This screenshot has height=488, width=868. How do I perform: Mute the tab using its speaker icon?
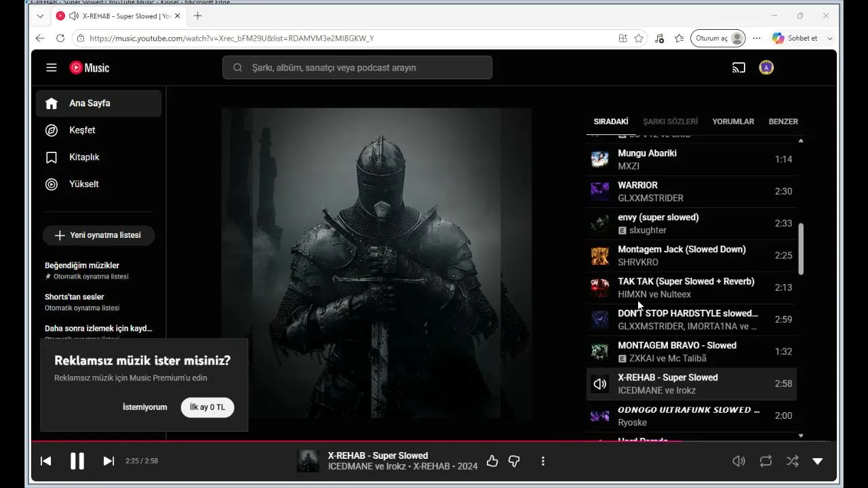[74, 16]
